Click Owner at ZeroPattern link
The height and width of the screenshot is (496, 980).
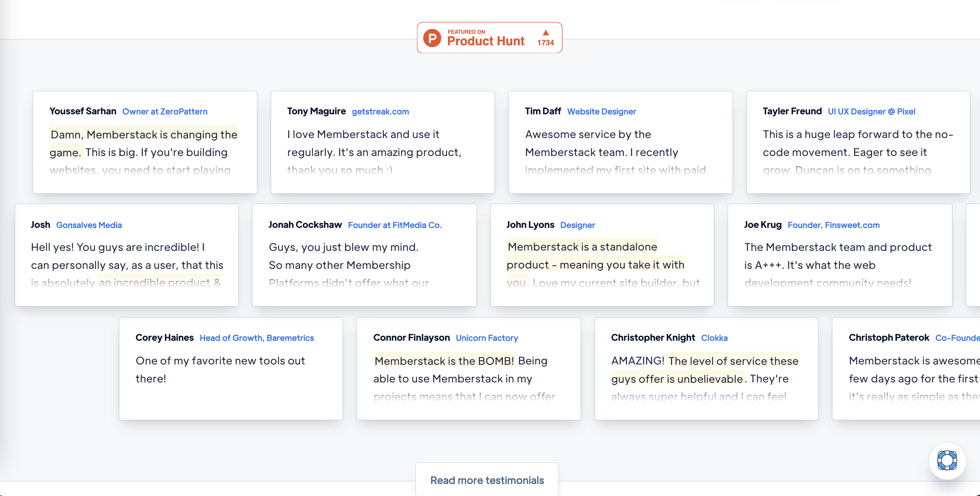(x=165, y=111)
